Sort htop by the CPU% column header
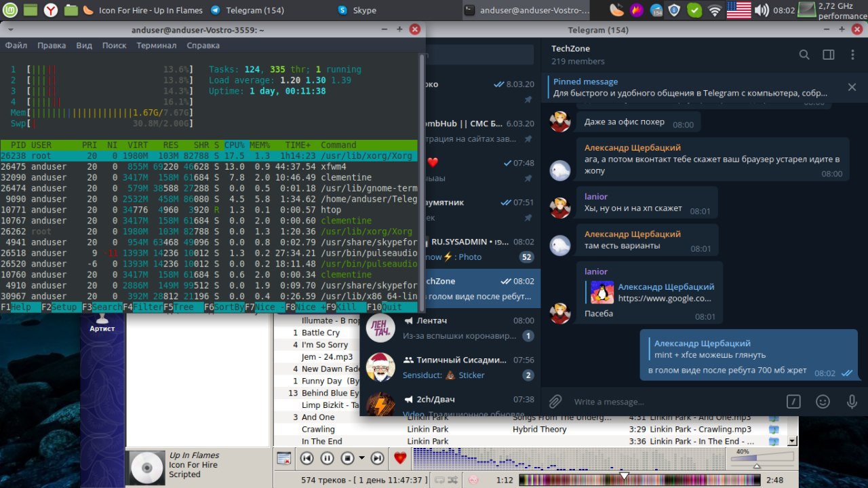The image size is (868, 488). pos(235,145)
